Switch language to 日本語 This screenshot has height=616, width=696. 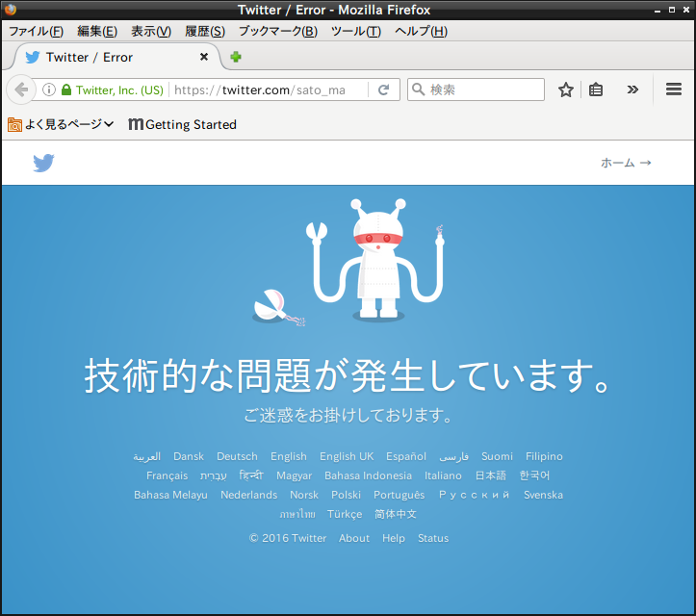tap(491, 475)
